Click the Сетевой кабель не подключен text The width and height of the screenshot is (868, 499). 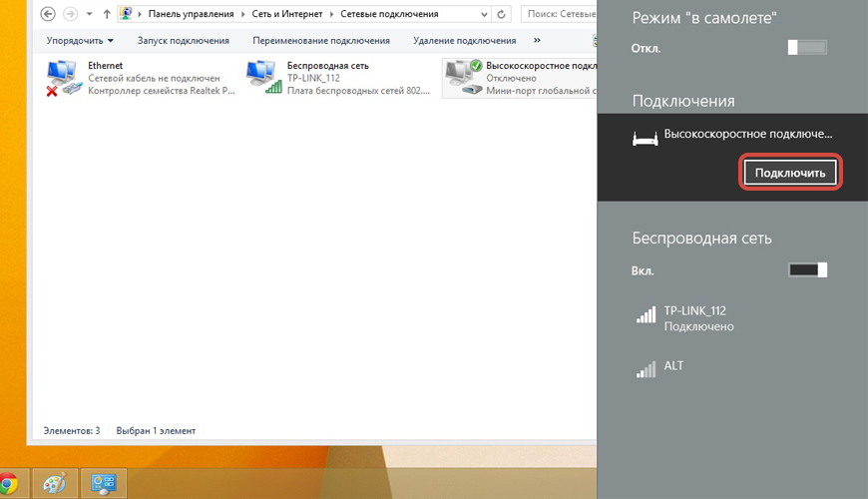click(154, 78)
